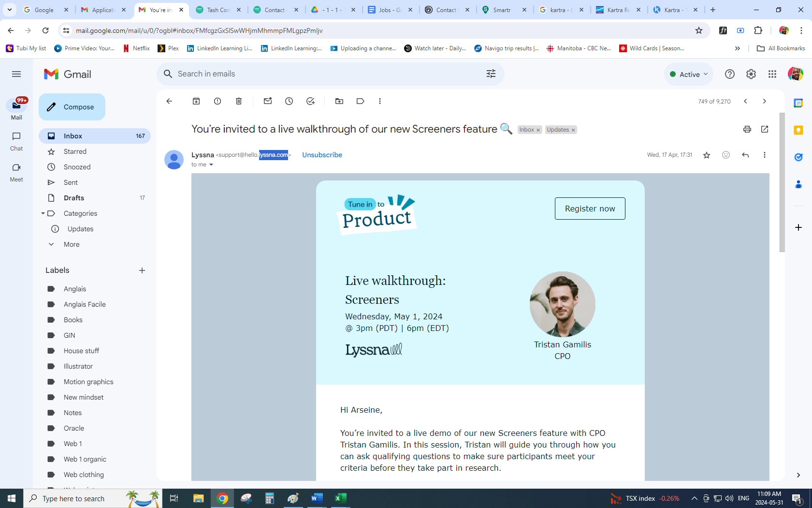Click the Move to folder icon
This screenshot has height=508, width=812.
pos(339,101)
